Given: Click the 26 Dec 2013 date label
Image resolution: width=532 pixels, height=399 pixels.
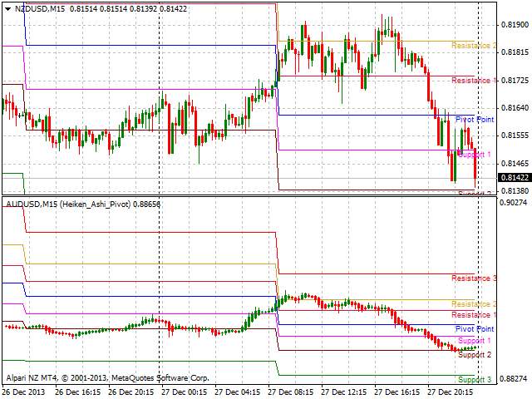Looking at the screenshot, I should 22,391.
